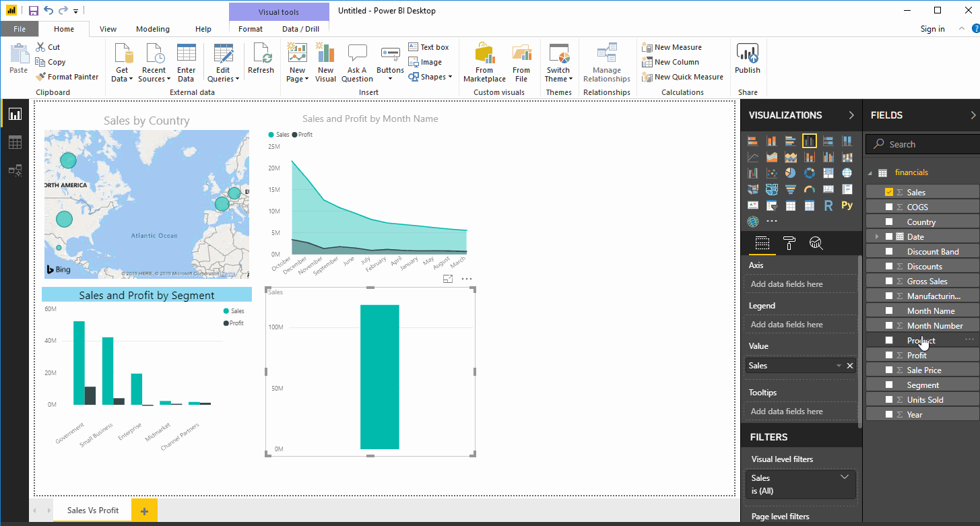Select the donut chart visualization
The width and height of the screenshot is (980, 526).
(x=810, y=173)
